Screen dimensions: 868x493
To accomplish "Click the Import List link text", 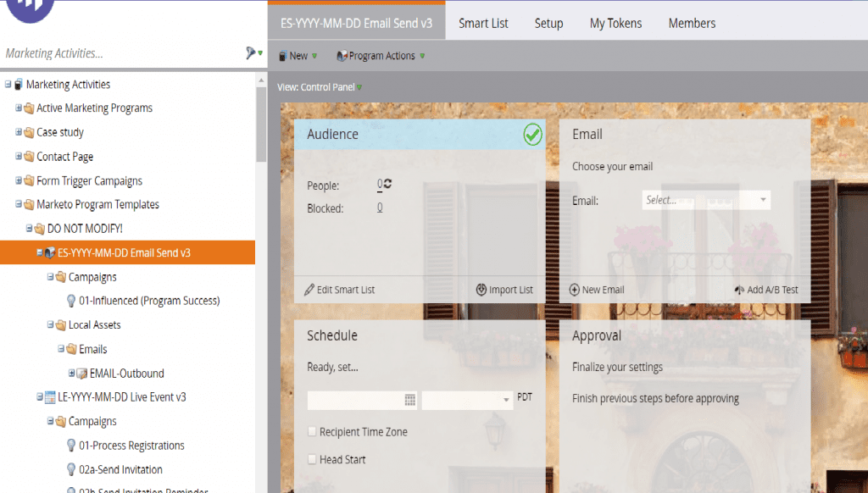I will point(511,290).
